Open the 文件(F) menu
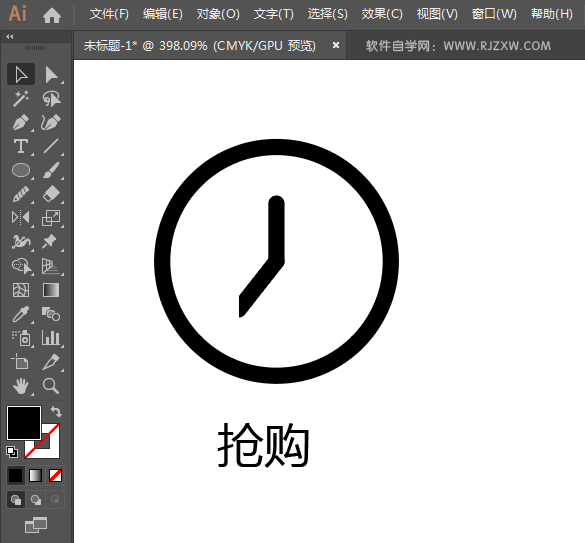Screen dimensions: 585x543 [109, 15]
